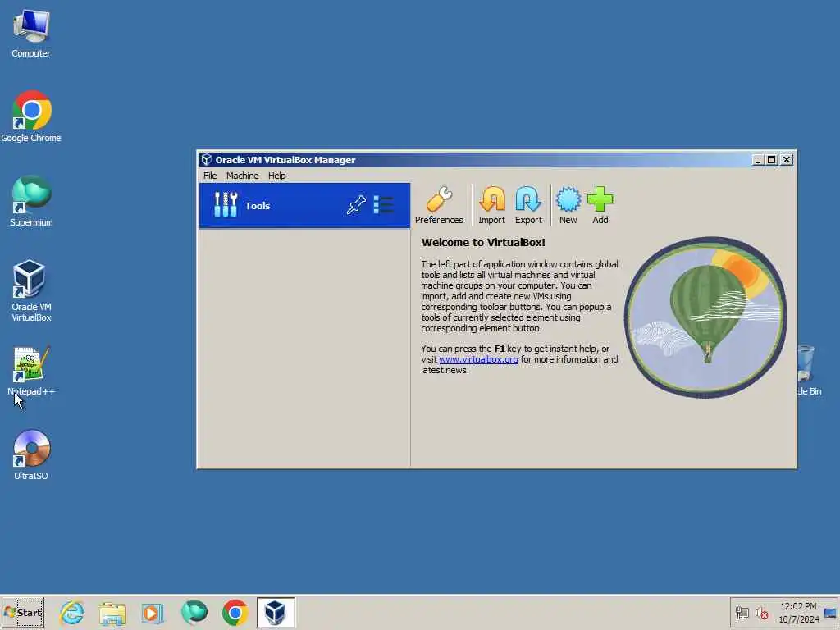The width and height of the screenshot is (840, 630).
Task: Click the muted volume tray icon
Action: click(761, 613)
